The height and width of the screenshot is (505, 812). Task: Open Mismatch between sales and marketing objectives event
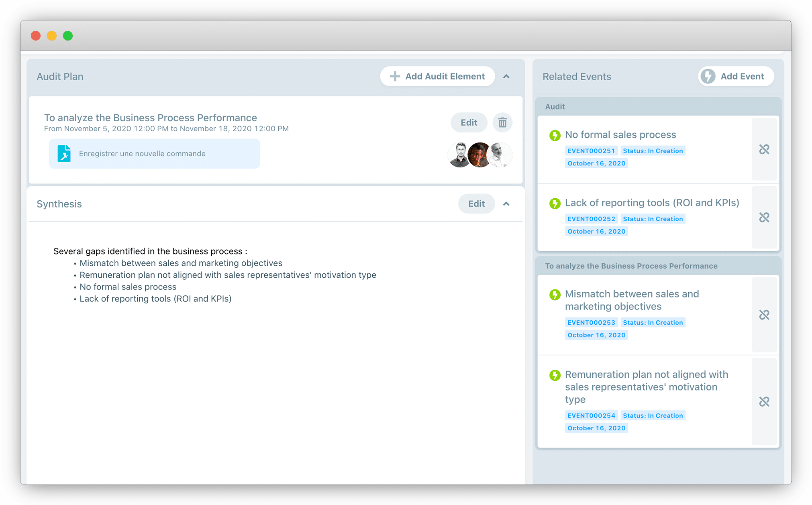pos(632,300)
